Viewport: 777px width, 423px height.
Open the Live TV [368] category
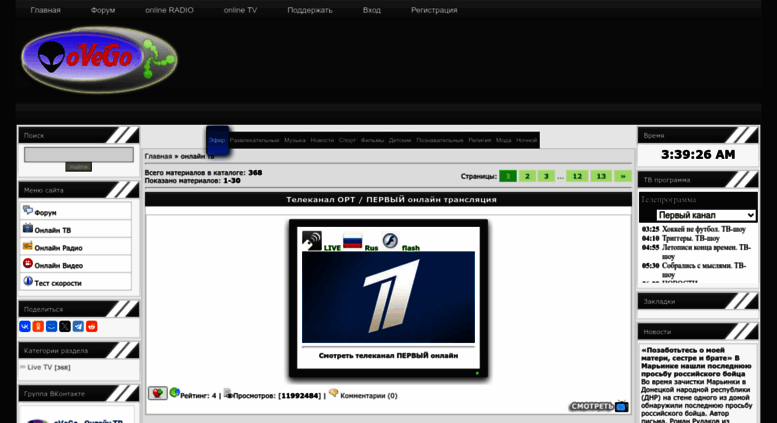[x=49, y=367]
